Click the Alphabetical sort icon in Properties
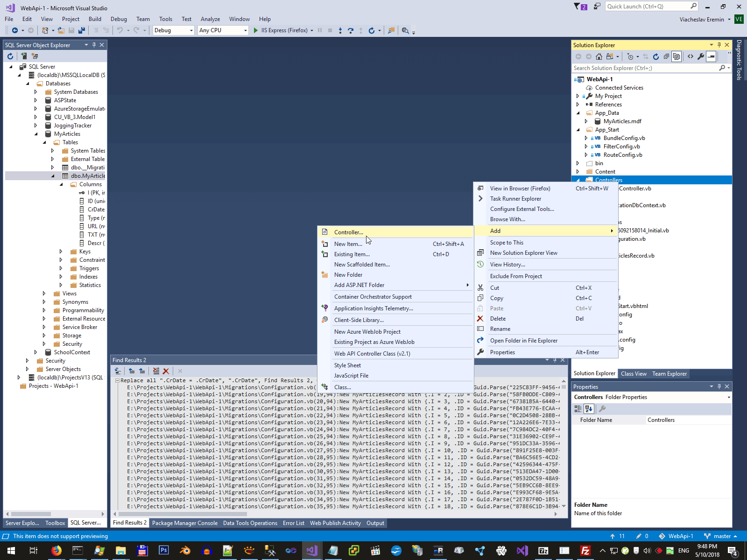The height and width of the screenshot is (560, 747). (x=589, y=409)
